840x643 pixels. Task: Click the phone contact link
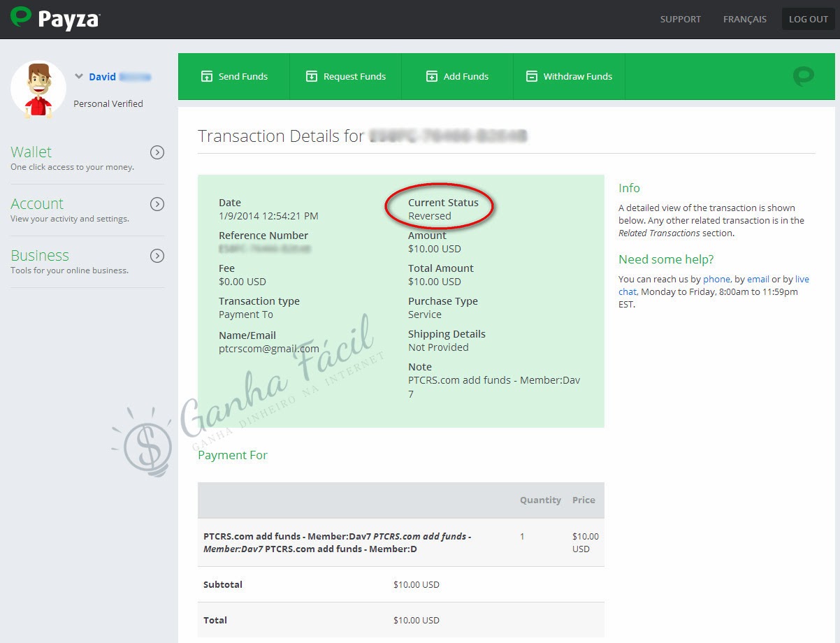pyautogui.click(x=716, y=279)
